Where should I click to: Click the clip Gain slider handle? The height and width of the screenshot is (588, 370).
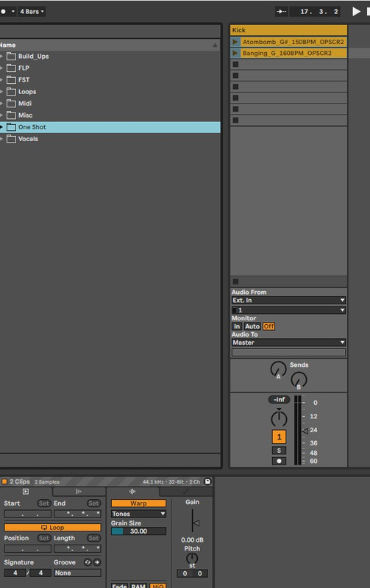click(196, 523)
